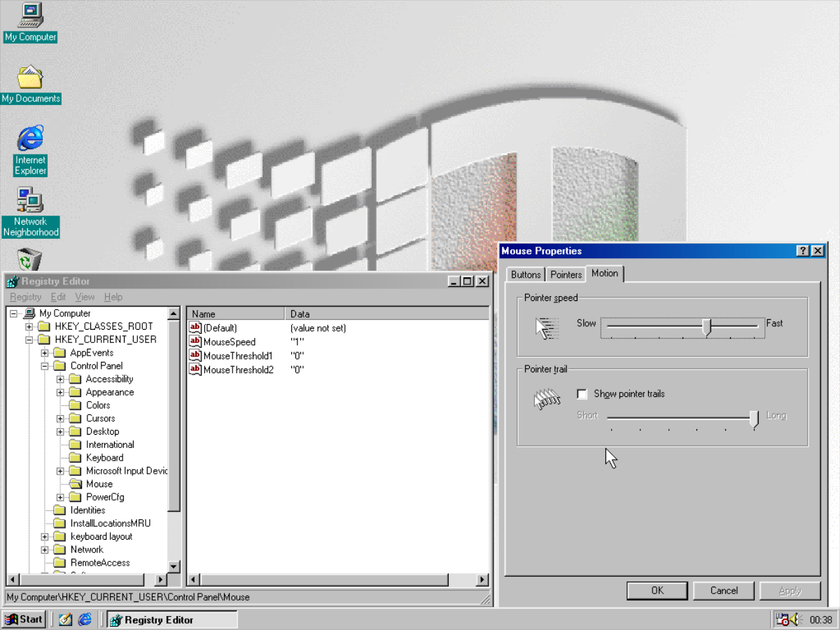Click the help question mark button

[x=803, y=251]
